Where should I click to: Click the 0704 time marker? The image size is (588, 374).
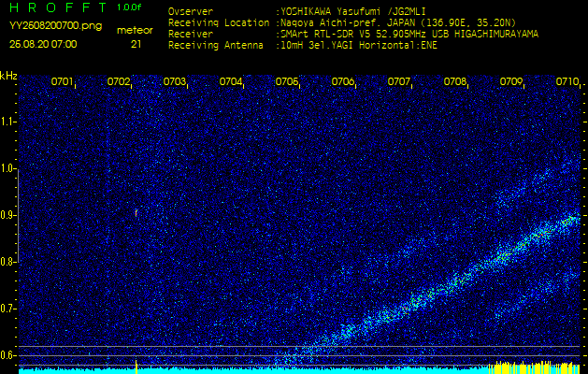click(x=230, y=81)
